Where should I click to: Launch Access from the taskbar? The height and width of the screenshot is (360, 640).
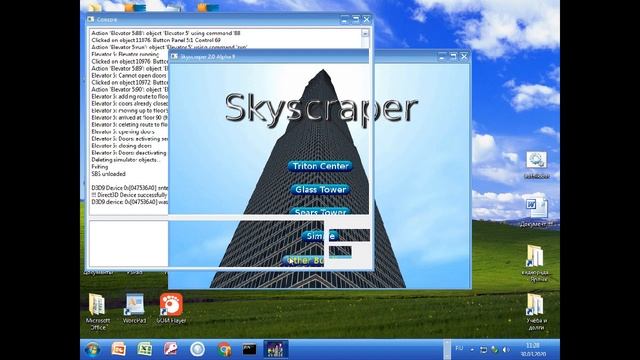(x=171, y=349)
